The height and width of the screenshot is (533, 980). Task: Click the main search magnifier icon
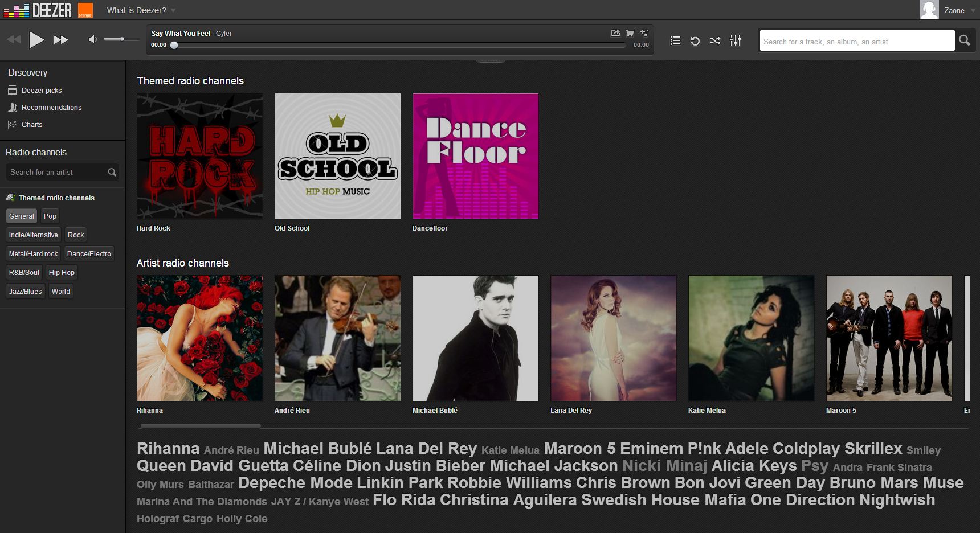(x=965, y=40)
